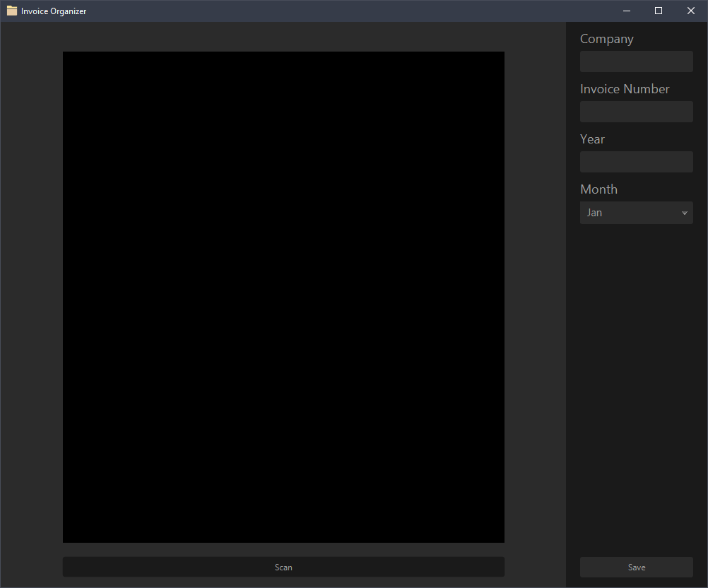
Task: Close the Invoice Organizer window
Action: [x=691, y=11]
